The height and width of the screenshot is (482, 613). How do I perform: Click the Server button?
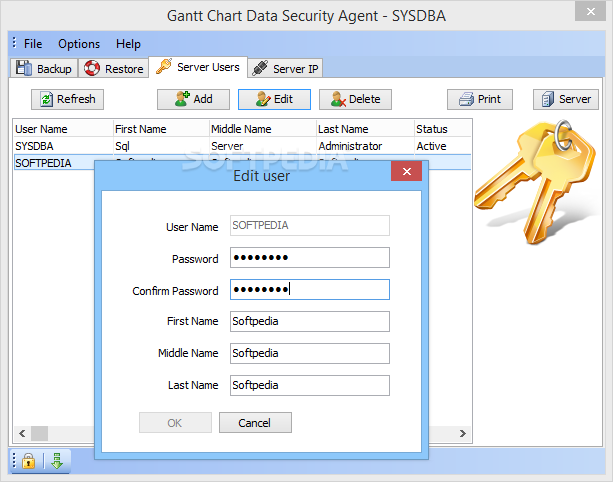(x=566, y=99)
